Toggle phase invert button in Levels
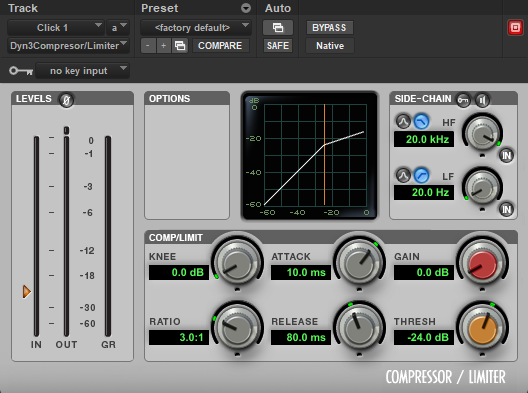Image resolution: width=528 pixels, height=393 pixels. click(66, 100)
